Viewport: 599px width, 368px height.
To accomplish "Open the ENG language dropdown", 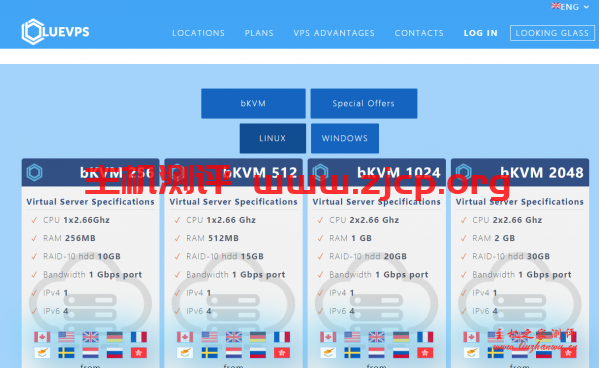I will point(570,7).
